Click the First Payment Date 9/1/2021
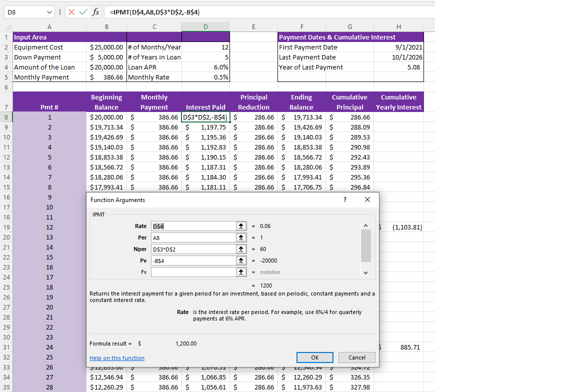This screenshot has height=392, width=576. click(398, 47)
